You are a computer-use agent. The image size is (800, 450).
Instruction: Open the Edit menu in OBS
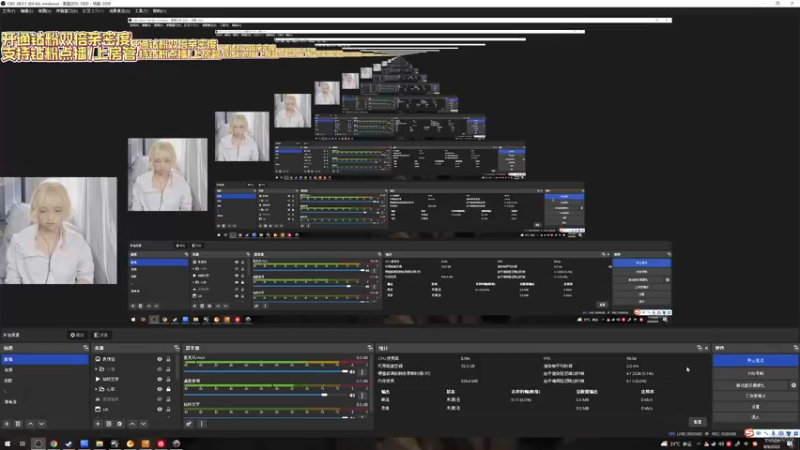(27, 11)
